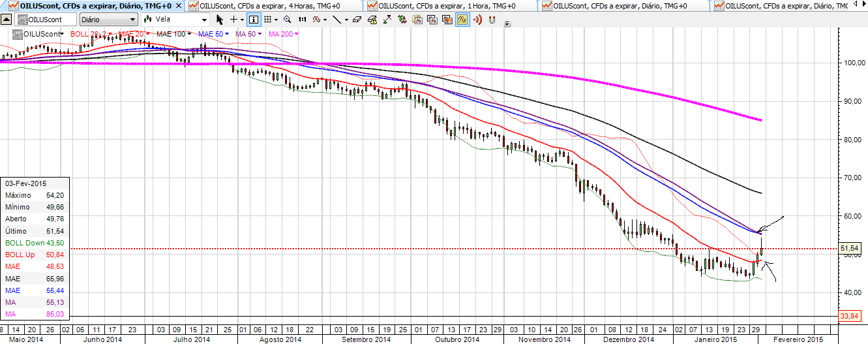Viewport: 868px width, 344px height.
Task: Click the red sound alert icon
Action: 477,20
